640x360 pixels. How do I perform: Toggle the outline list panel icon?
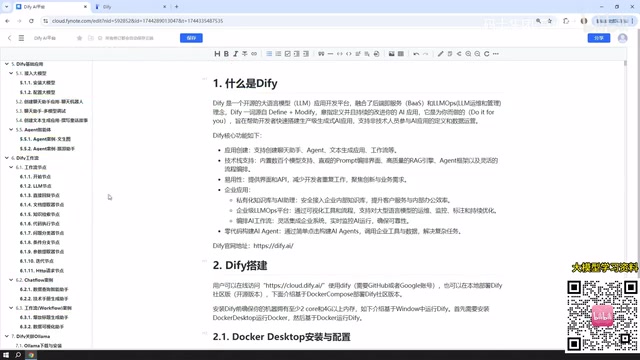(x=21, y=38)
